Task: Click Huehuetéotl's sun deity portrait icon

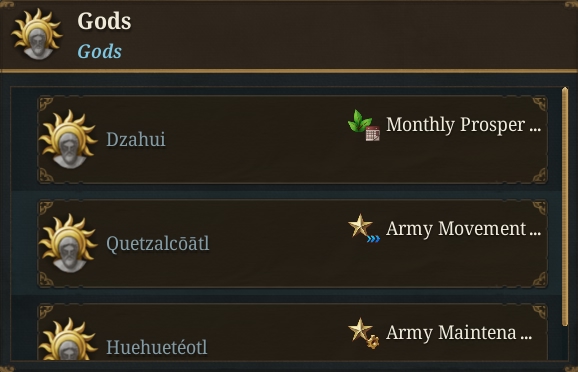Action: [x=68, y=339]
